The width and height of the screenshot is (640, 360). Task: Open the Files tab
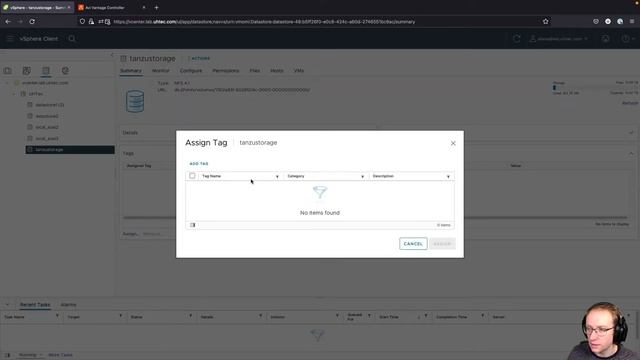click(255, 71)
